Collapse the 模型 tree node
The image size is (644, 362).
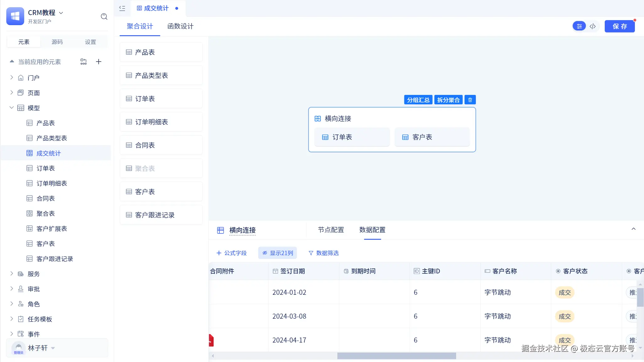point(12,108)
